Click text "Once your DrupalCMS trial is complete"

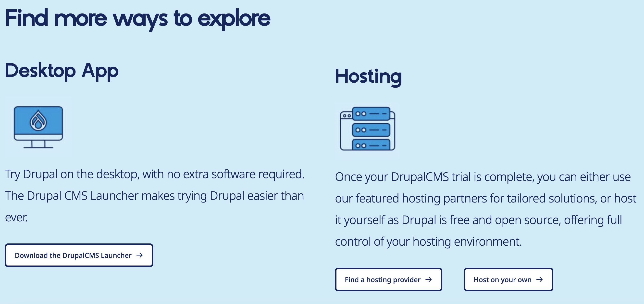point(434,177)
